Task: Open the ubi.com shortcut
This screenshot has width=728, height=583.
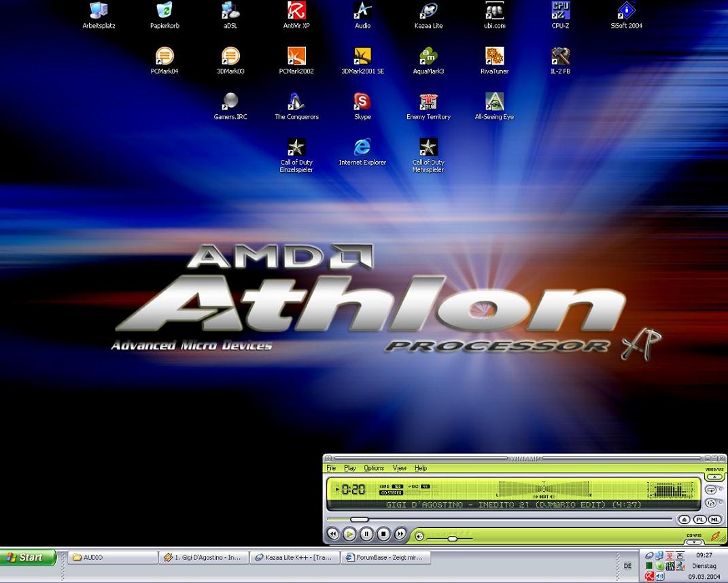Action: (x=494, y=16)
